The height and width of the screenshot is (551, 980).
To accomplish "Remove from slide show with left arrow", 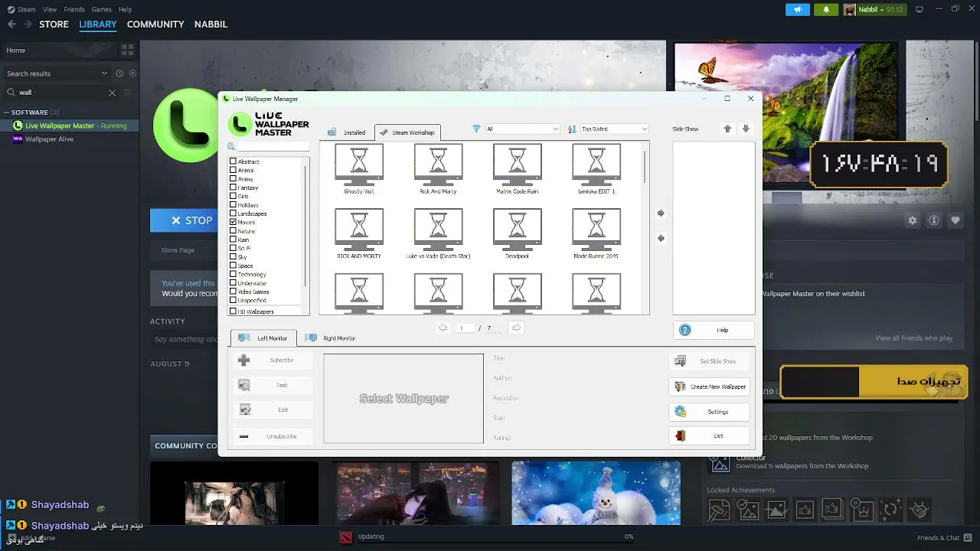I will pyautogui.click(x=661, y=238).
